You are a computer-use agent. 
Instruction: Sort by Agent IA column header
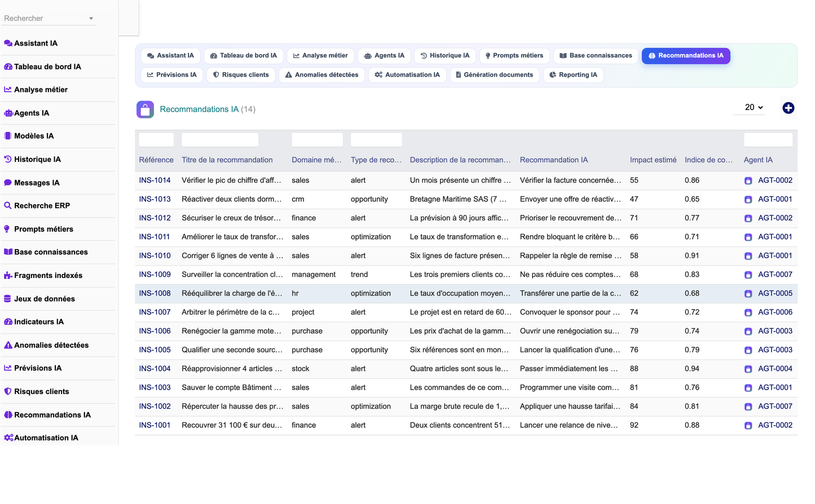click(x=758, y=160)
